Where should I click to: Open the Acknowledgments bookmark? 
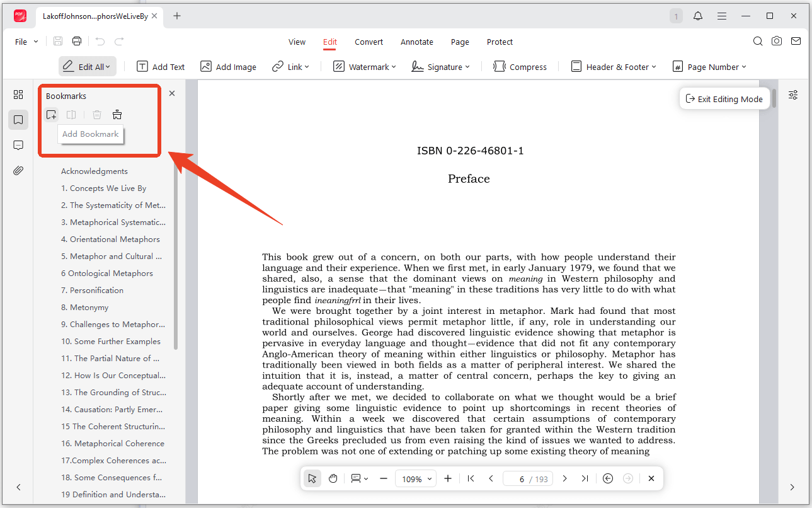[x=94, y=171]
